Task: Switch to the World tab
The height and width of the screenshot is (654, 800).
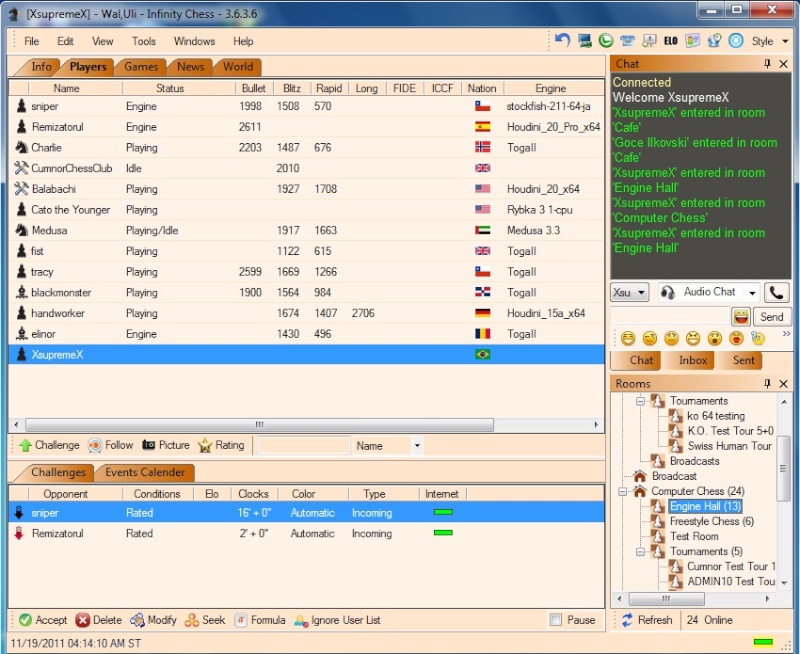Action: pyautogui.click(x=238, y=67)
